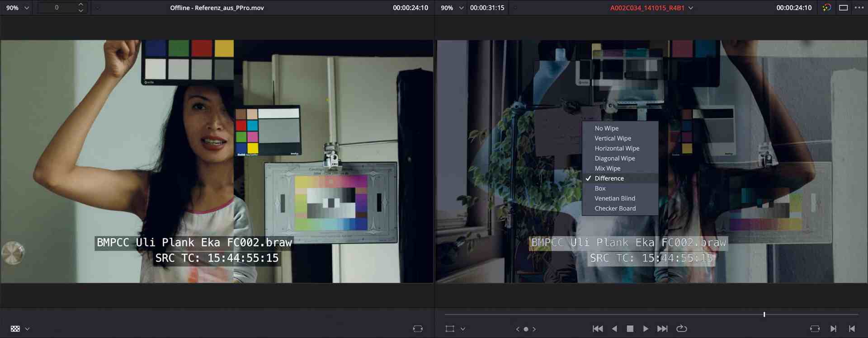Image resolution: width=868 pixels, height=338 pixels.
Task: Expand the A002C034_141015_R4B1 timeline dropdown
Action: pos(691,8)
